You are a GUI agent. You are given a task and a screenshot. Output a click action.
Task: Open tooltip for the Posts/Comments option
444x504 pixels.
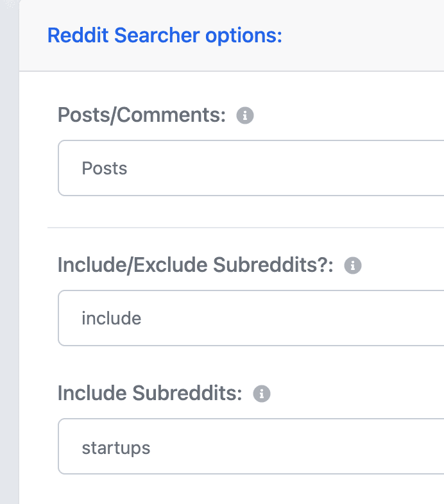[x=245, y=115]
